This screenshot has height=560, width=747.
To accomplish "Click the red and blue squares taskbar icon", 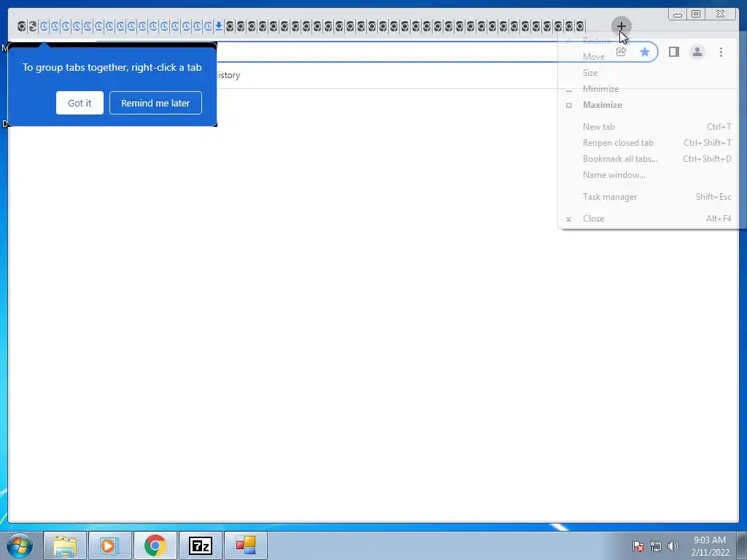I will tap(245, 545).
